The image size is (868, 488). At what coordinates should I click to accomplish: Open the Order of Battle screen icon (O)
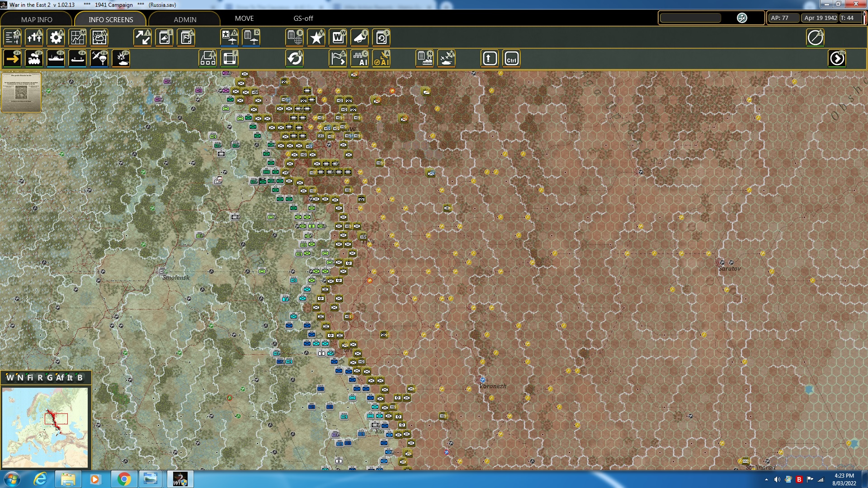click(x=12, y=38)
